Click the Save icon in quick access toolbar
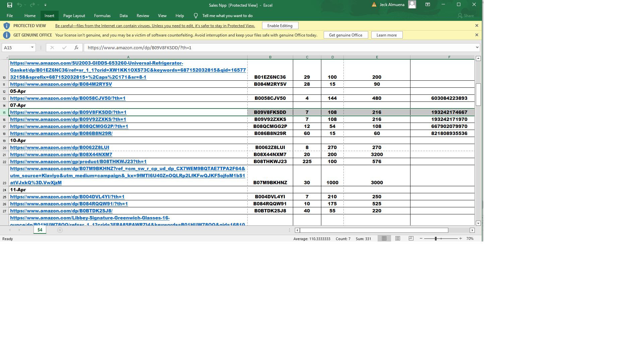Screen dimensions: 644x349 (10, 5)
